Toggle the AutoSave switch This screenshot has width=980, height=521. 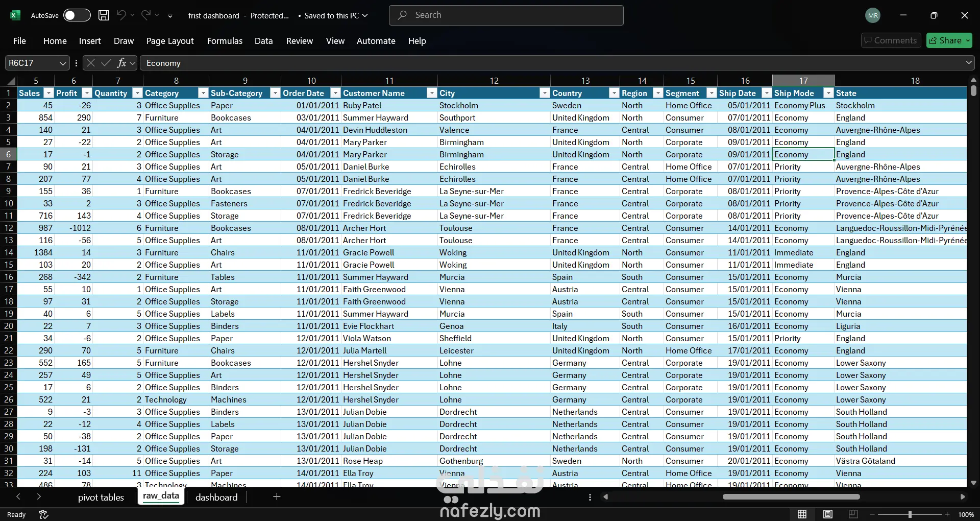click(x=77, y=15)
